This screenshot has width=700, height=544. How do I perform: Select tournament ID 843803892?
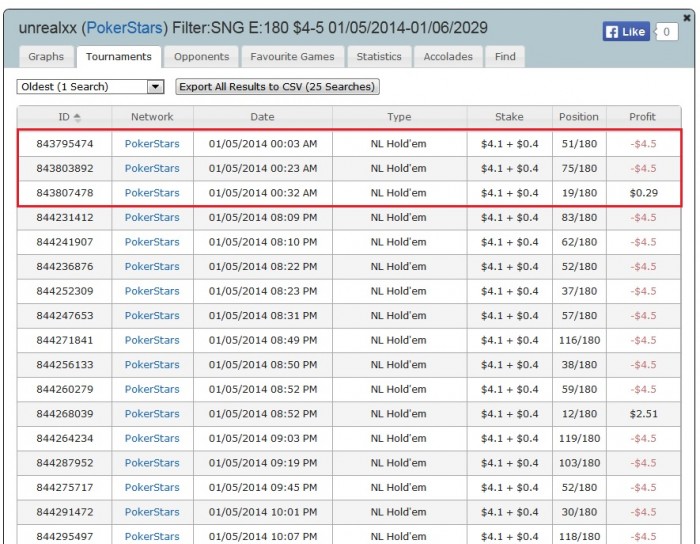click(65, 168)
